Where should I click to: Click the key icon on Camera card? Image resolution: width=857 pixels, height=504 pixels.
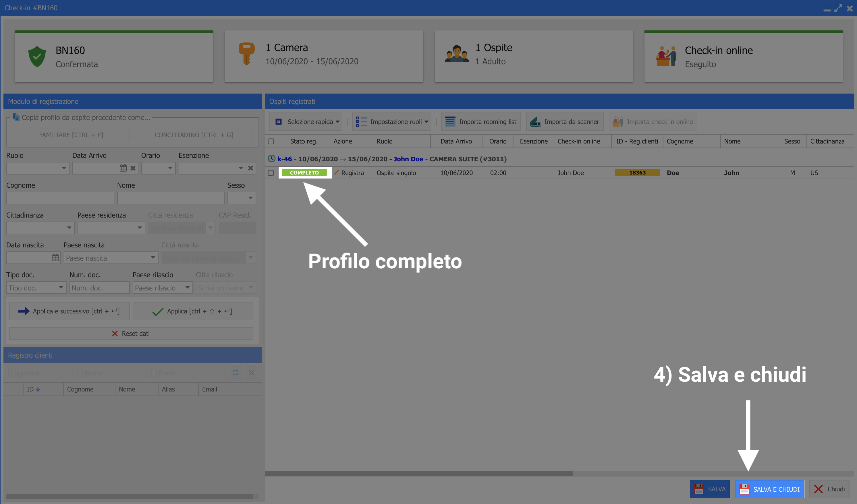[246, 53]
